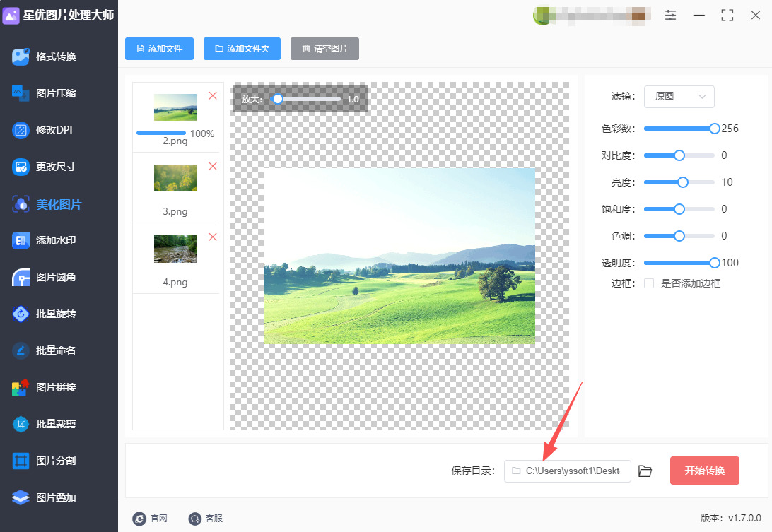Click the 饱和度 saturation slider handle

point(679,209)
